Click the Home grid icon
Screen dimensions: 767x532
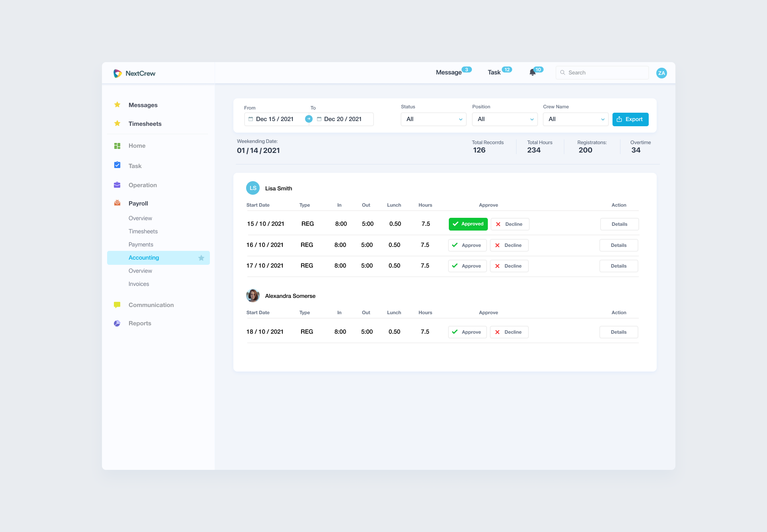117,146
